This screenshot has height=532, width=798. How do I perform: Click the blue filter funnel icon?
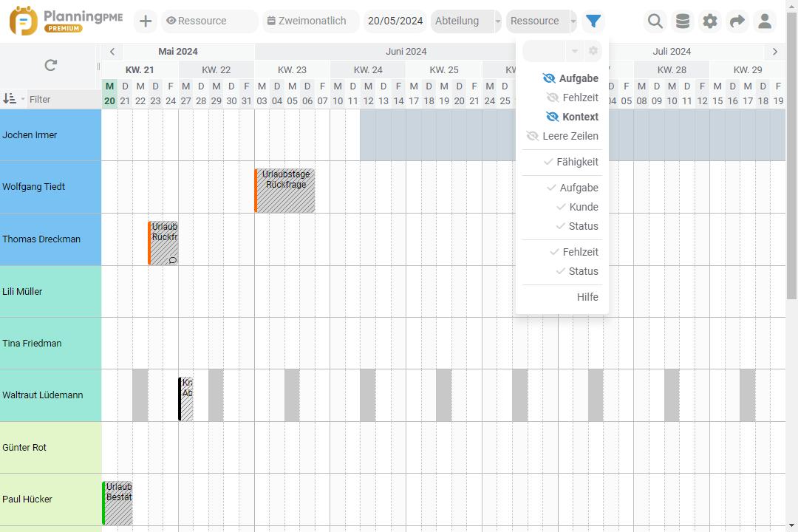(x=593, y=21)
